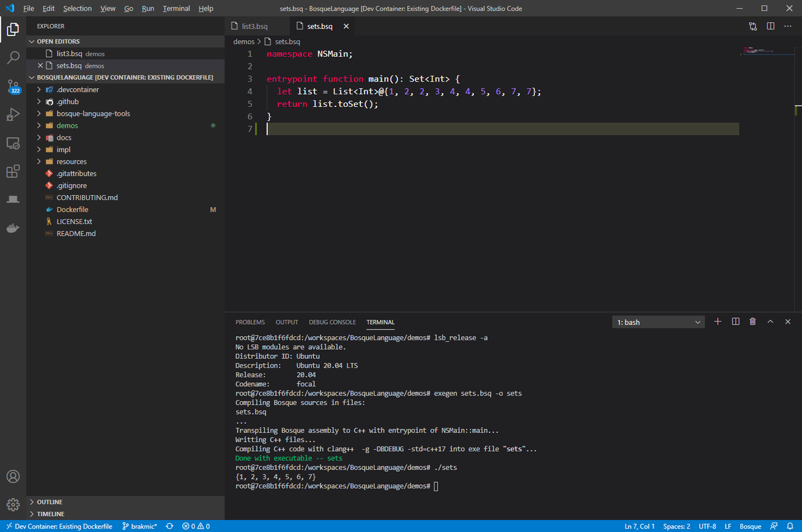Open notifications bell in status bar
The width and height of the screenshot is (802, 532).
tap(790, 526)
